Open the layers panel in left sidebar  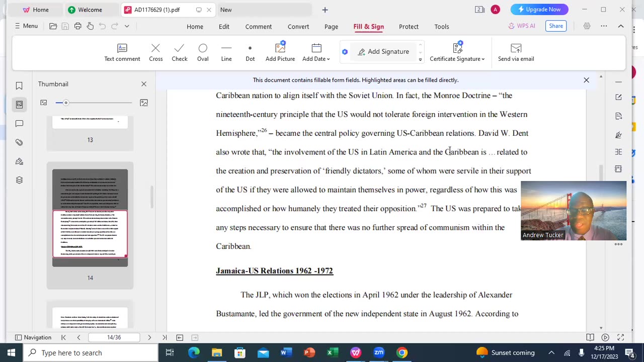click(x=19, y=180)
